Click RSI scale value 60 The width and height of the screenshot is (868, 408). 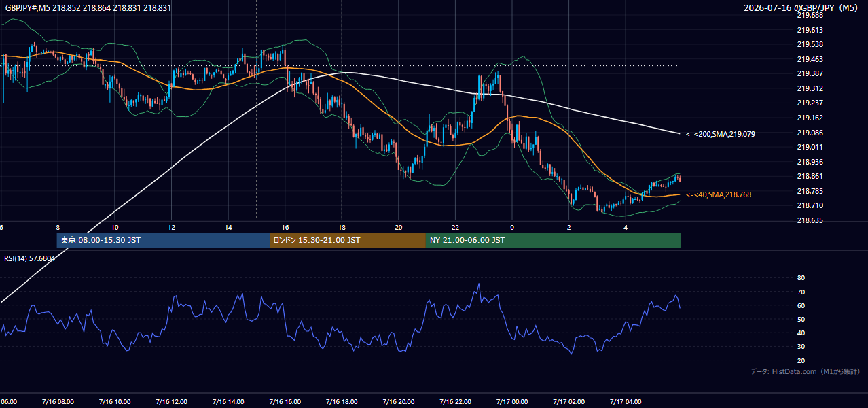point(801,305)
